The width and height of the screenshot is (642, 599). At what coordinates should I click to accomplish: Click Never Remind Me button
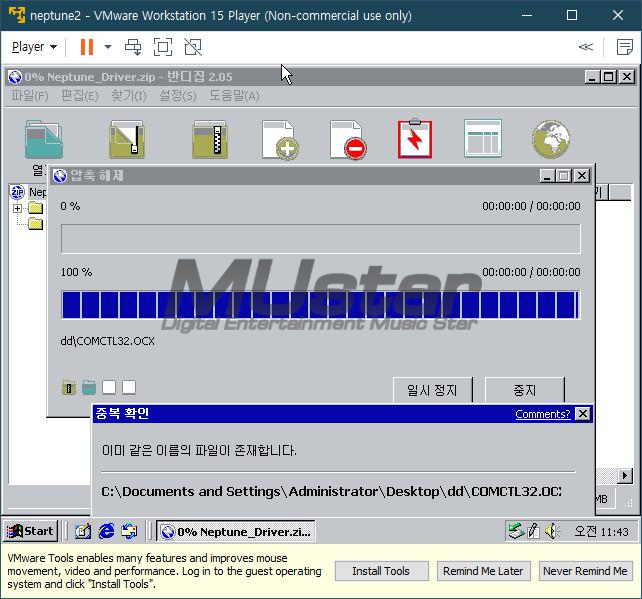pyautogui.click(x=585, y=571)
